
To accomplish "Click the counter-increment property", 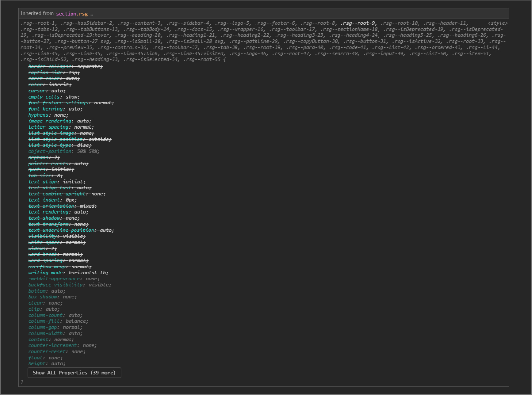I will pos(52,346).
